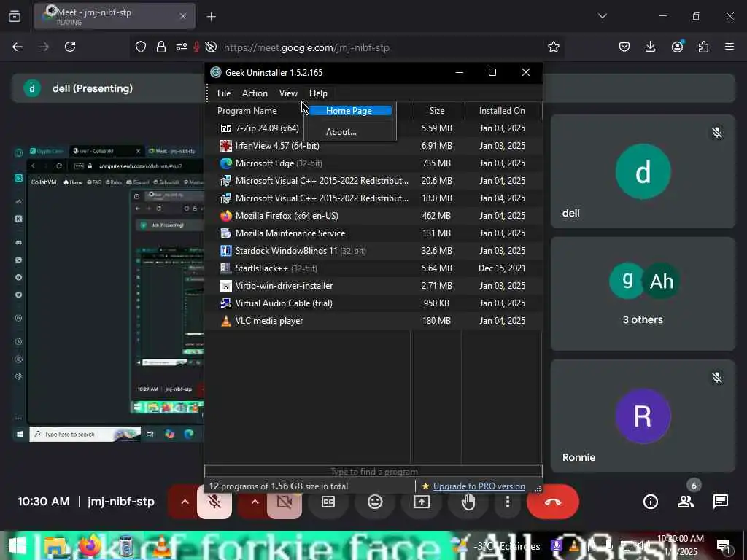Click the Geek Uninstaller title bar icon
Viewport: 747px width, 560px height.
click(216, 72)
